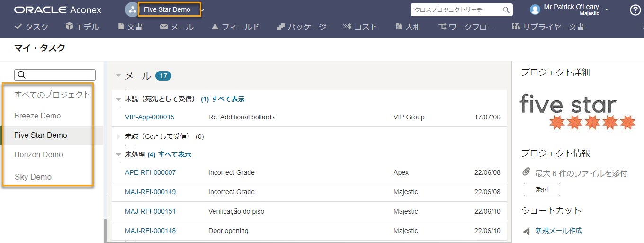Collapse the メール section triangle
The image size is (644, 243).
pos(119,76)
